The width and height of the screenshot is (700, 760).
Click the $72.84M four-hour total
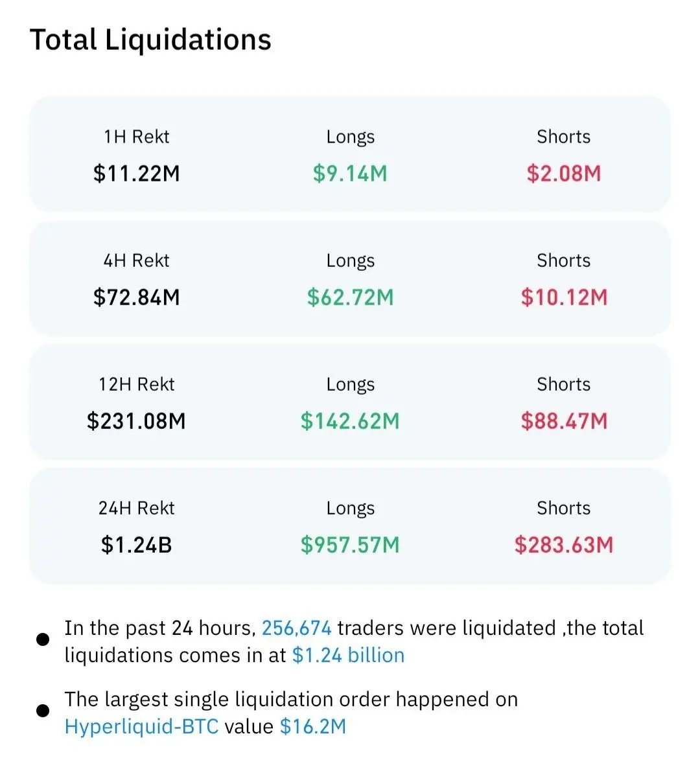click(137, 297)
